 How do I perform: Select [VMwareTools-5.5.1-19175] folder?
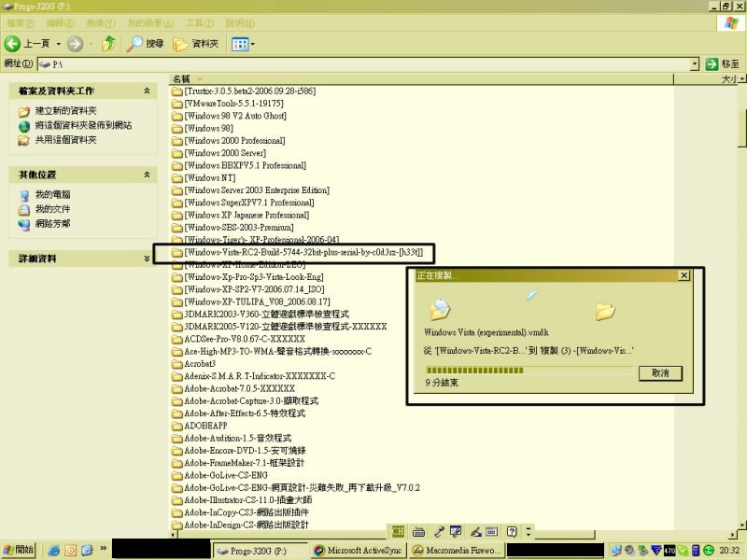[228, 104]
